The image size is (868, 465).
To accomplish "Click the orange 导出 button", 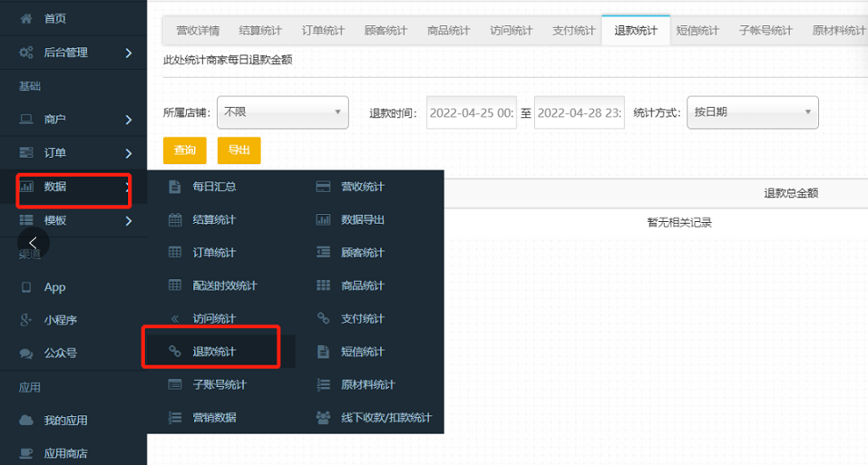I will coord(239,150).
